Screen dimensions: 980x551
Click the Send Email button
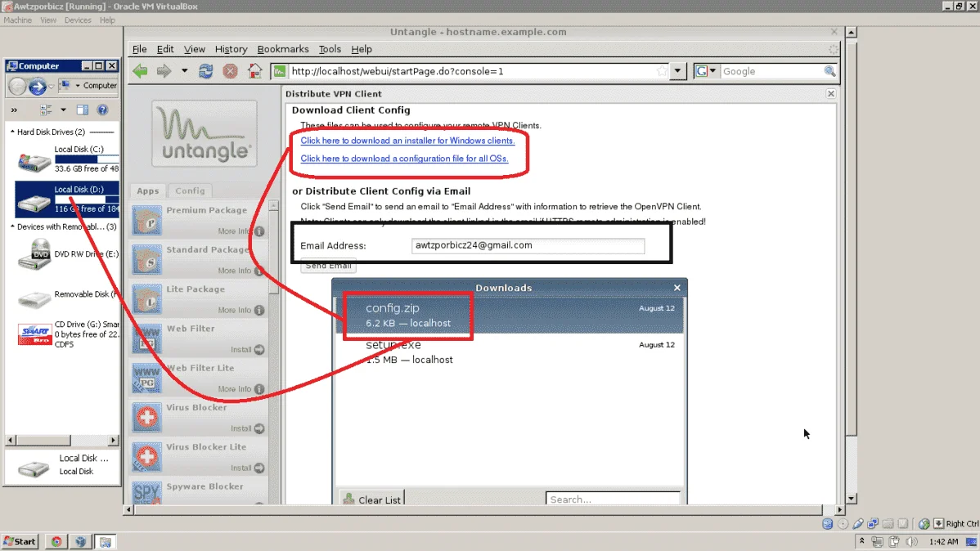(x=328, y=266)
